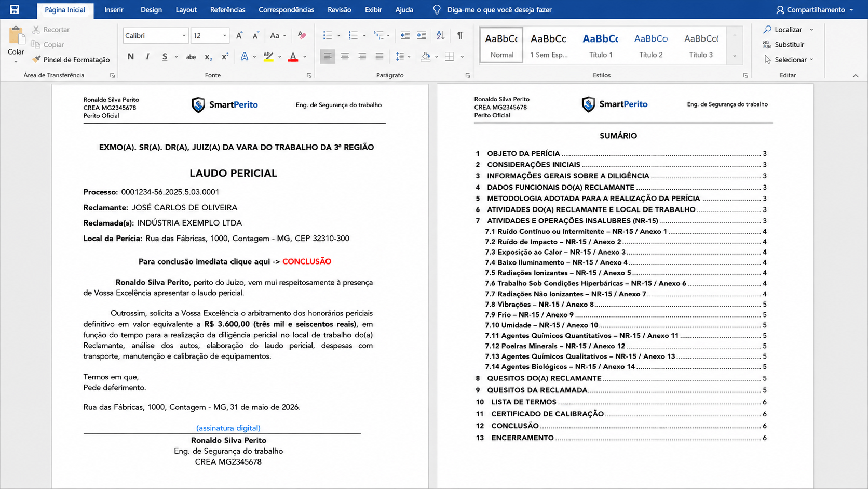The image size is (868, 489).
Task: Click the Save disk icon
Action: pos(15,9)
